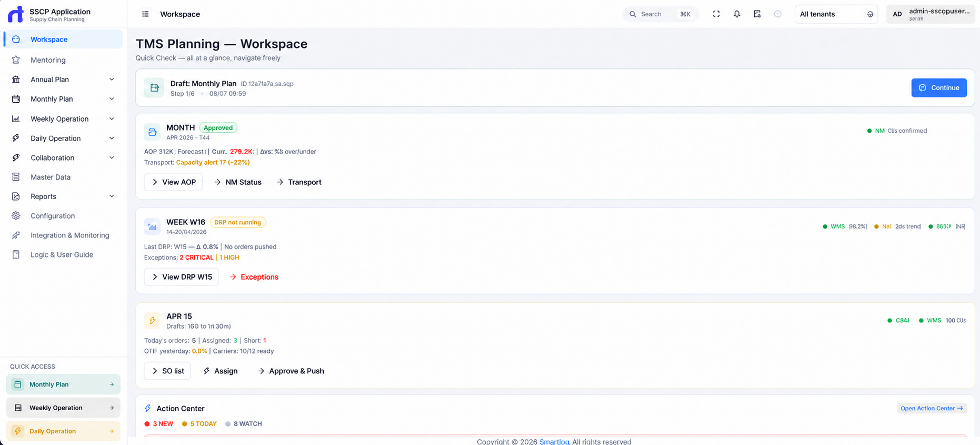The width and height of the screenshot is (980, 445).
Task: Click Approve & Push
Action: coord(291,371)
